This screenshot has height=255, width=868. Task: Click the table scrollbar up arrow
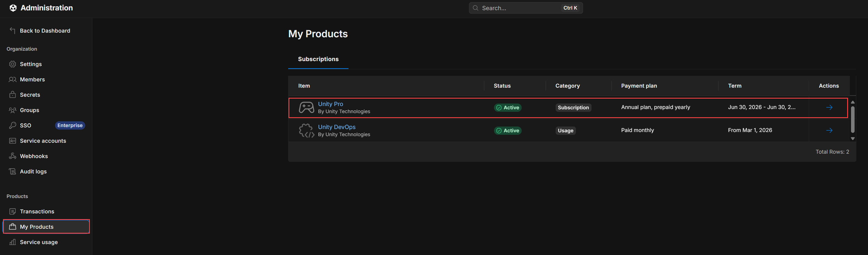pyautogui.click(x=852, y=102)
